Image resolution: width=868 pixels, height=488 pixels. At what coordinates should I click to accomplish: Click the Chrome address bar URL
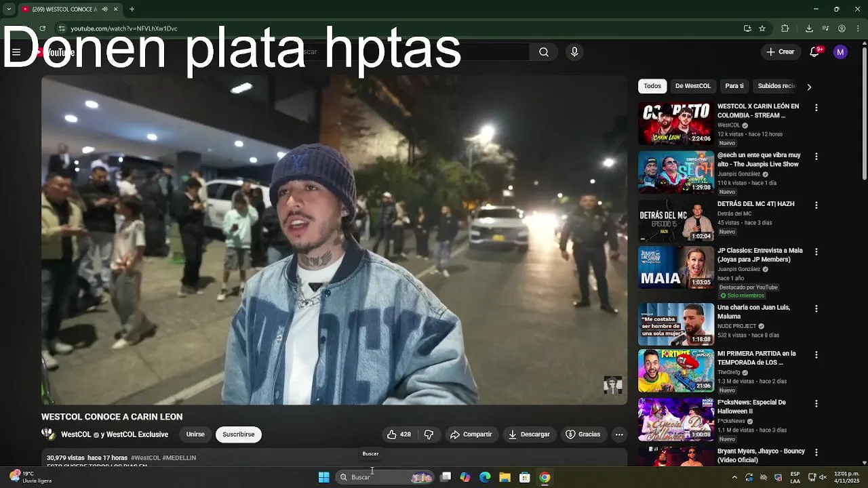tap(124, 28)
